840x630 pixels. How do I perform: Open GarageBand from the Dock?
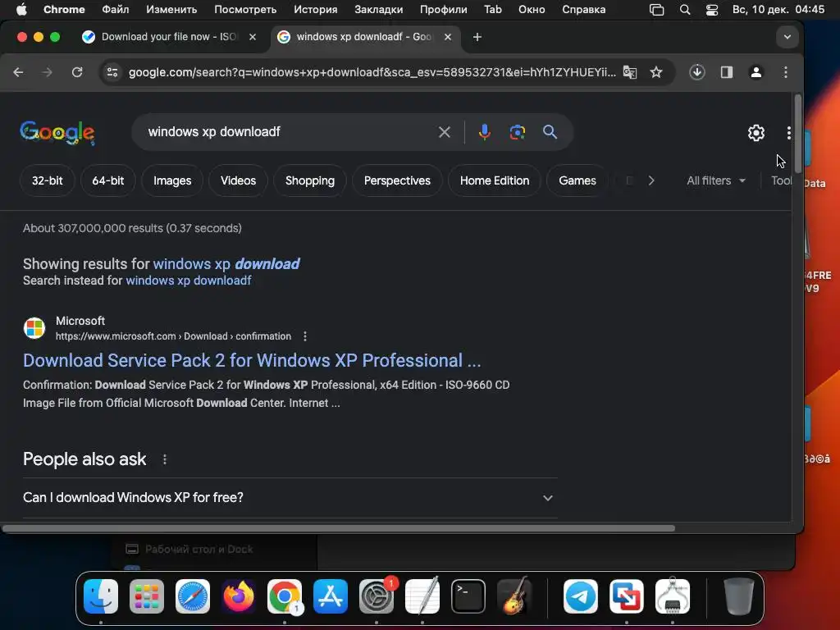514,596
